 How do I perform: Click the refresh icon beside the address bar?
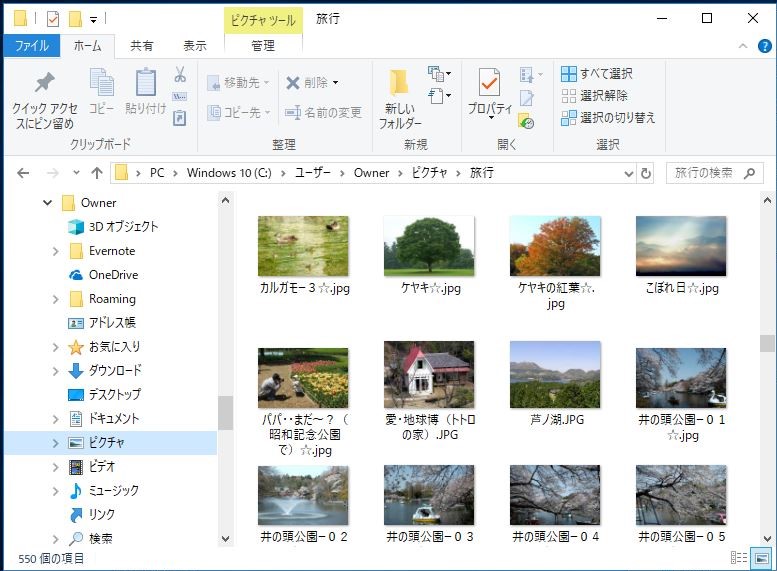(x=646, y=173)
